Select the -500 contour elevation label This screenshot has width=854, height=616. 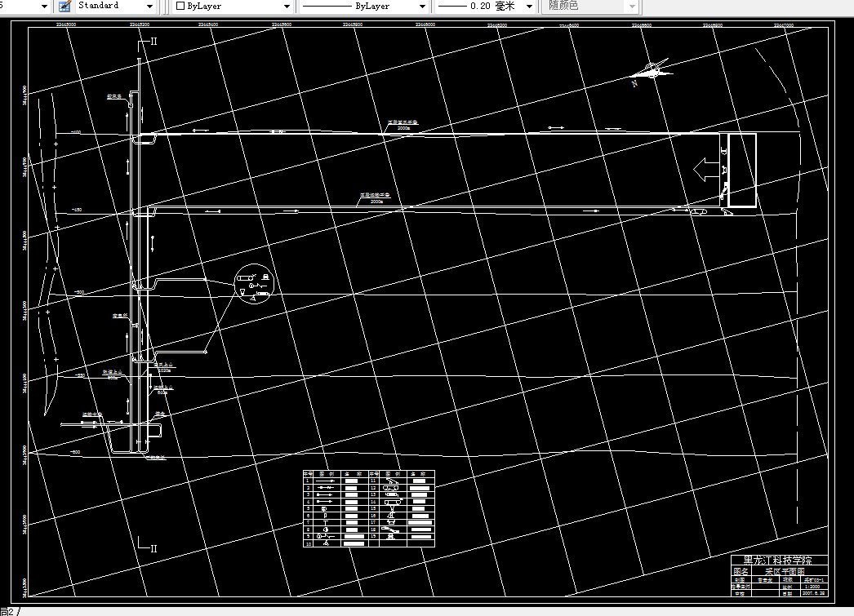pos(79,292)
